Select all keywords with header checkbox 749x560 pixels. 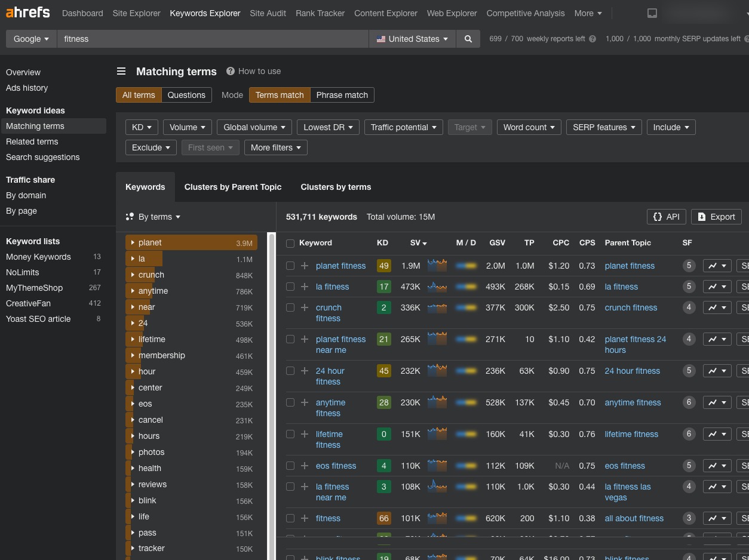pos(290,243)
